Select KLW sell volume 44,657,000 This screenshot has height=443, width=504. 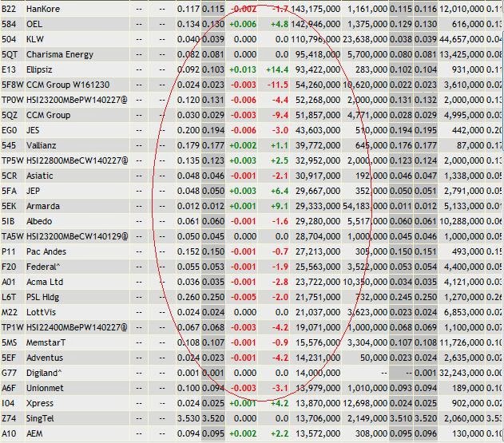click(x=461, y=39)
